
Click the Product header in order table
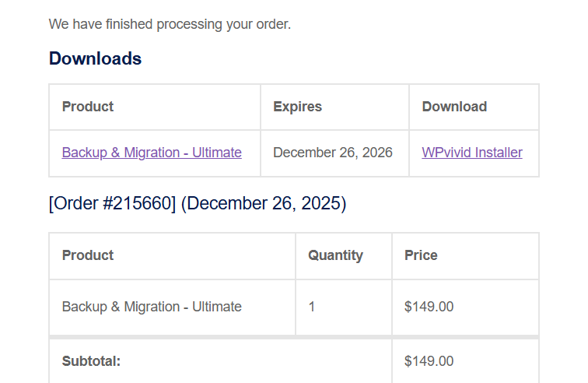pos(88,255)
